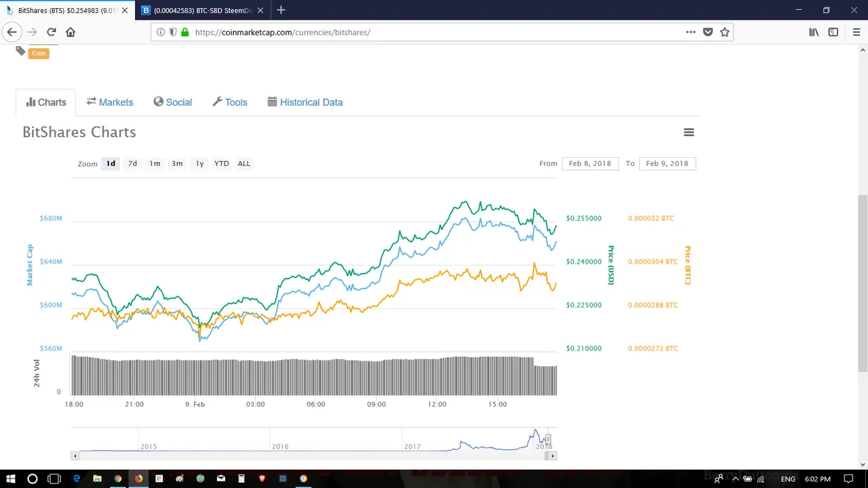The height and width of the screenshot is (488, 868).
Task: Open Windows Start menu
Action: tap(10, 479)
